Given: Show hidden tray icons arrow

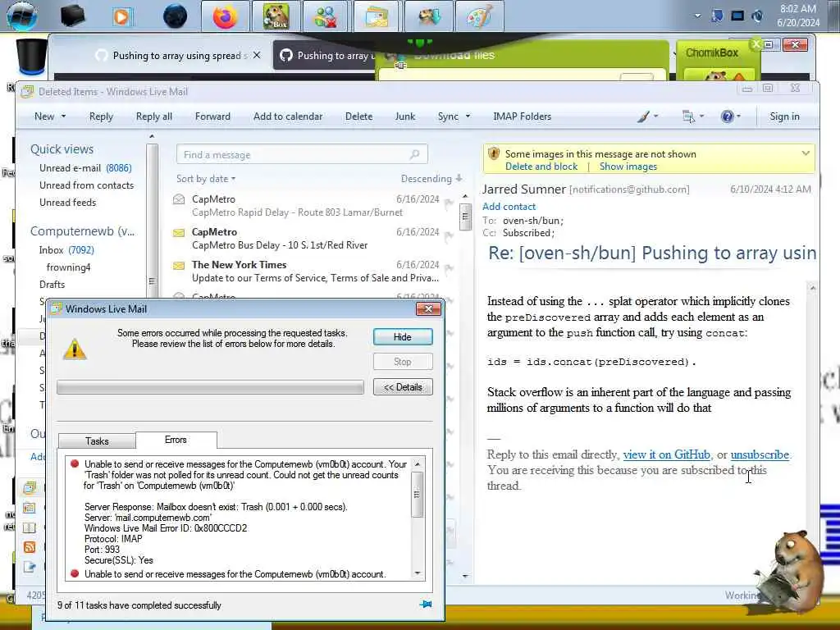Looking at the screenshot, I should 697,16.
